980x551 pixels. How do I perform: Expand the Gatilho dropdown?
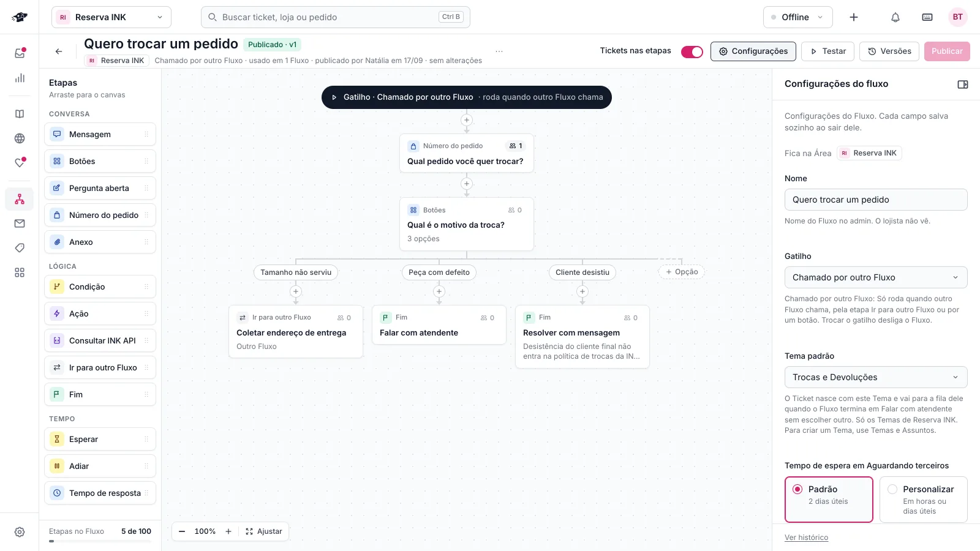876,277
